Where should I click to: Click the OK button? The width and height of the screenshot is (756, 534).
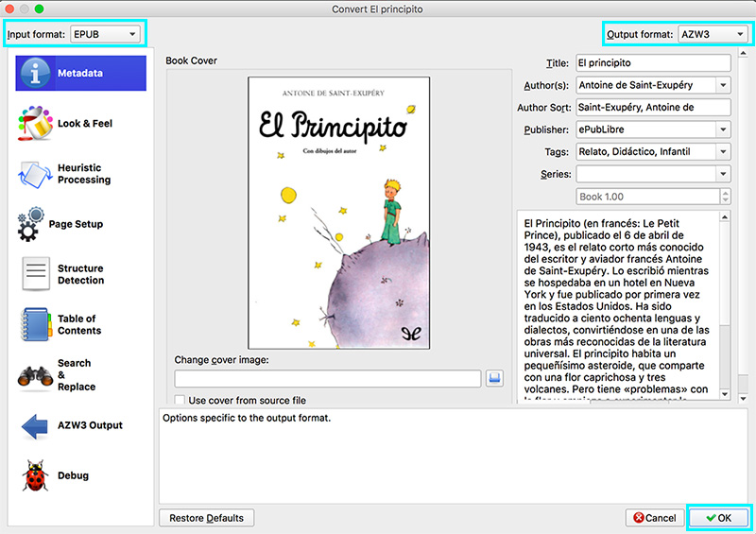718,518
